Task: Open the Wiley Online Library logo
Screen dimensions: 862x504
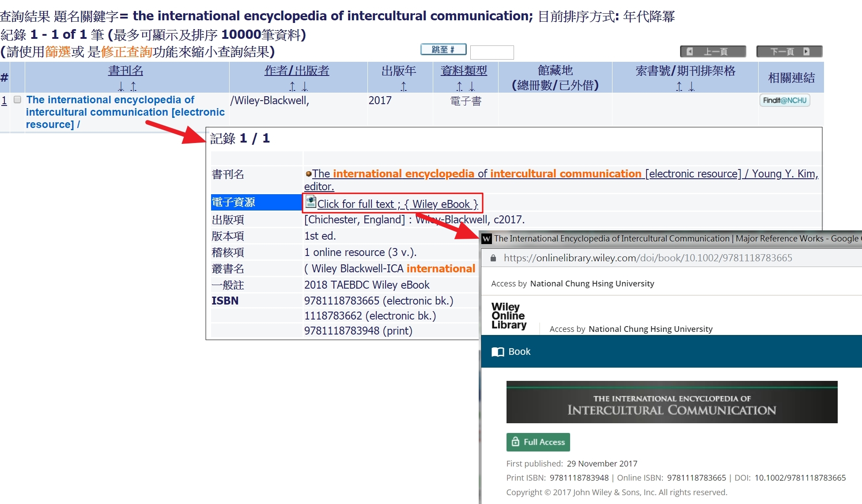Action: coord(509,316)
